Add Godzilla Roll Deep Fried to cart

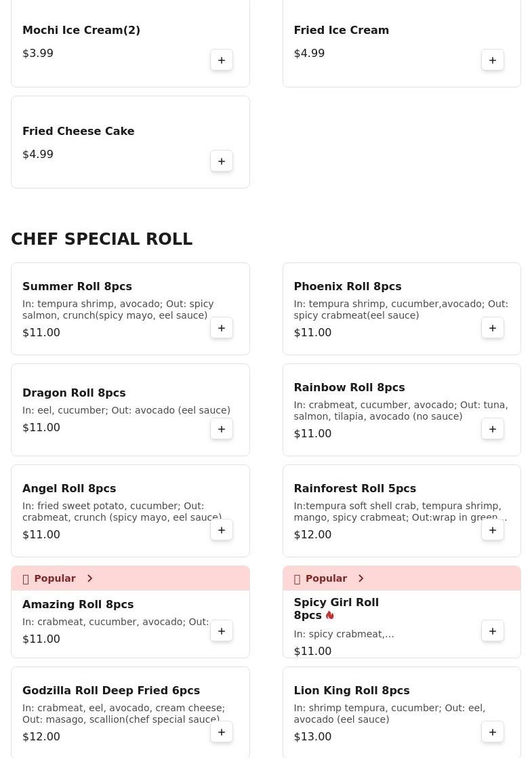(222, 732)
